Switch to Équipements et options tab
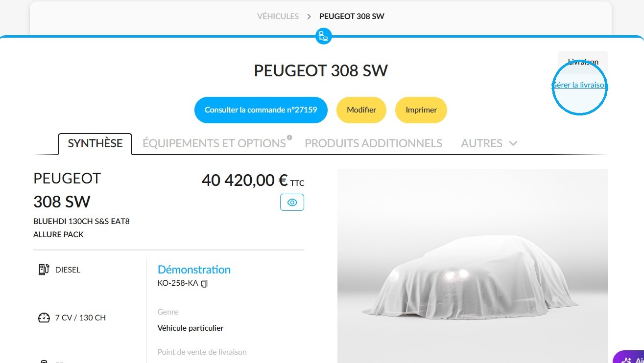This screenshot has width=644, height=363. pyautogui.click(x=214, y=143)
